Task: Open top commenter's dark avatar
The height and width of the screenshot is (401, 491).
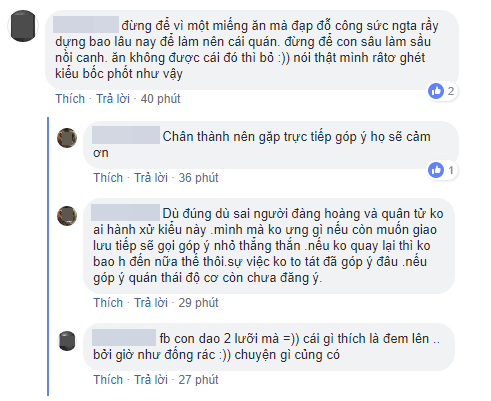Action: coord(23,26)
